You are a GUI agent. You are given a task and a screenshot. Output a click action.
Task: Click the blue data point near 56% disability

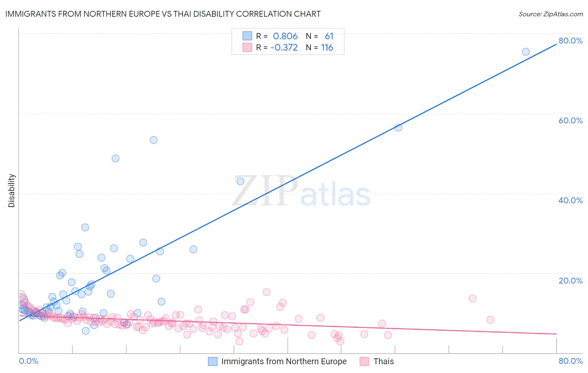click(x=398, y=128)
